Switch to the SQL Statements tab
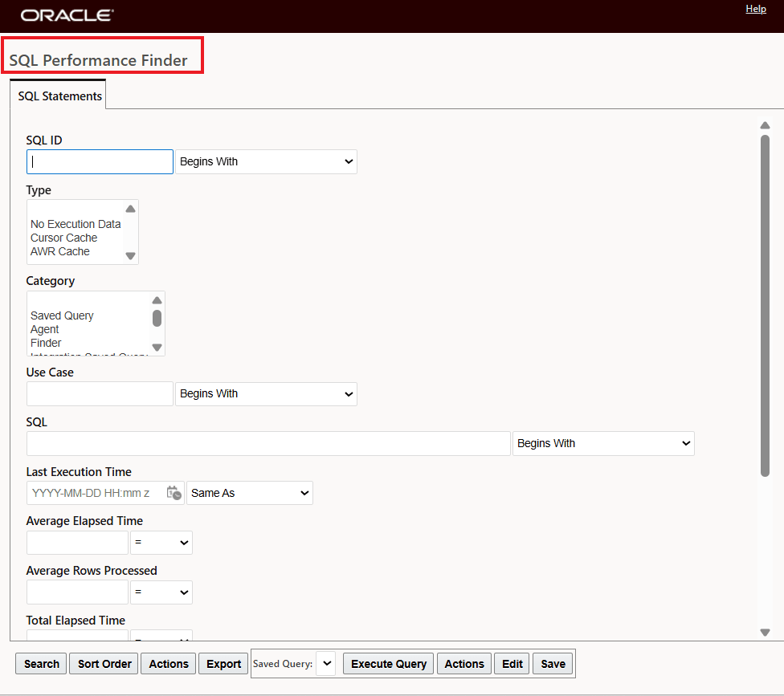The width and height of the screenshot is (784, 696). (58, 95)
